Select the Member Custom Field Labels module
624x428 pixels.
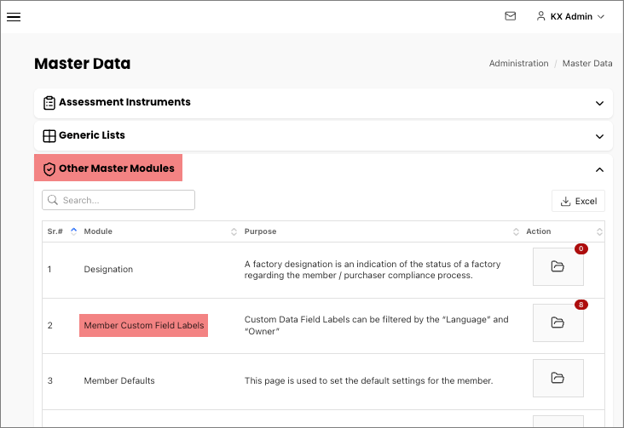pos(144,325)
